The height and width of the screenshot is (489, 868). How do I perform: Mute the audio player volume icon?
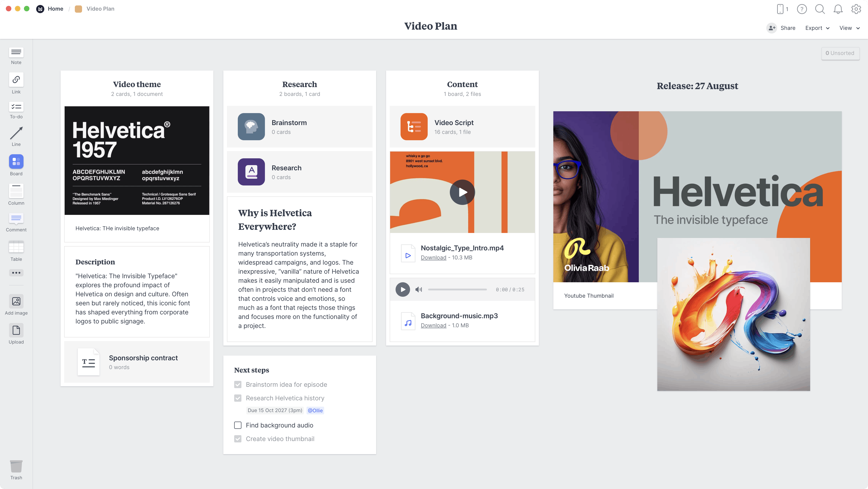[x=418, y=289]
